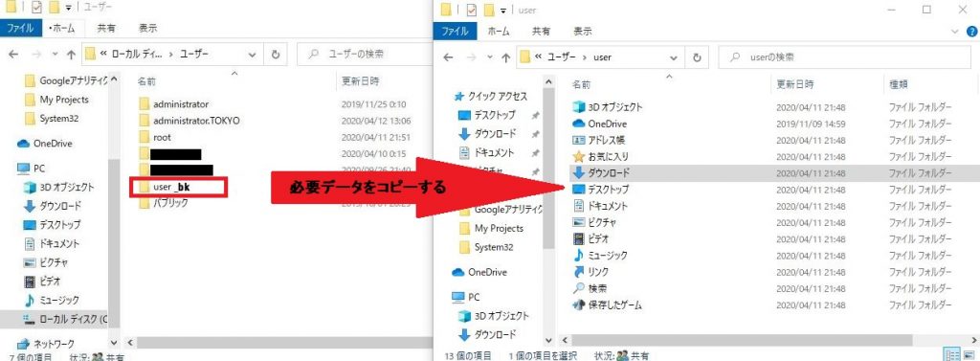Screen dimensions: 980x361
Task: Switch to details view in status bar
Action: (x=952, y=354)
